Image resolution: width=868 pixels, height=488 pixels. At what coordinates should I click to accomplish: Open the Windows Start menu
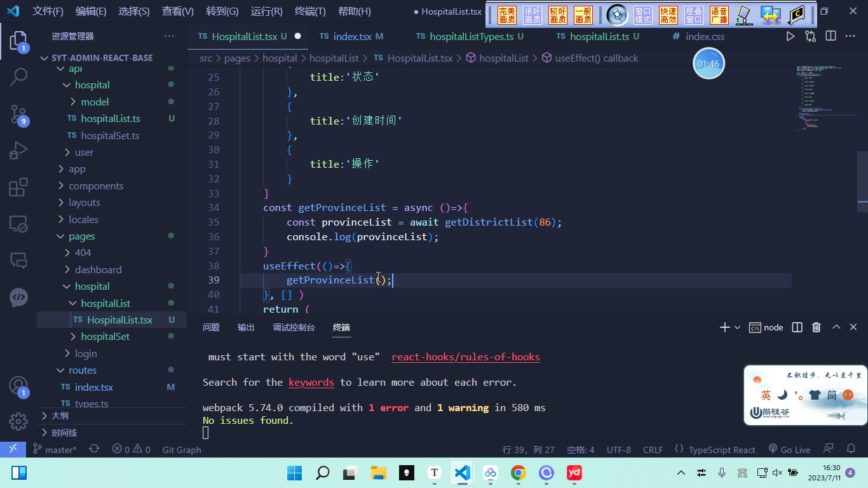(x=295, y=473)
